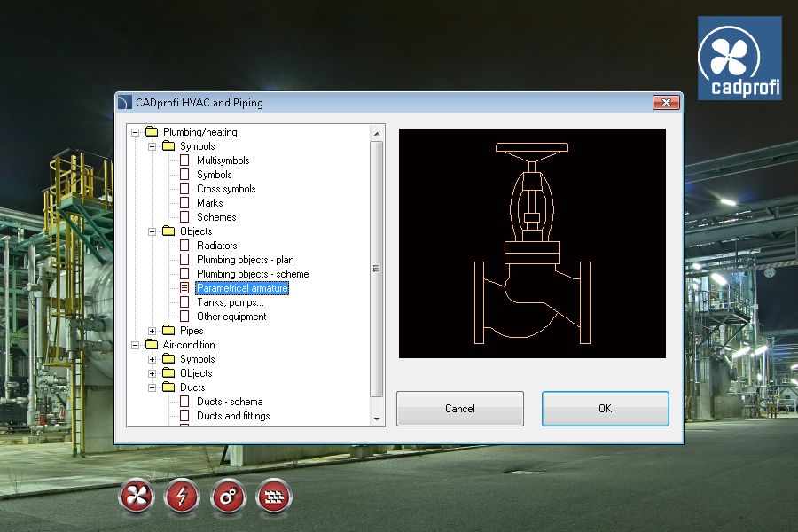Click the Other equipment document icon
The height and width of the screenshot is (532, 798).
pos(184,317)
